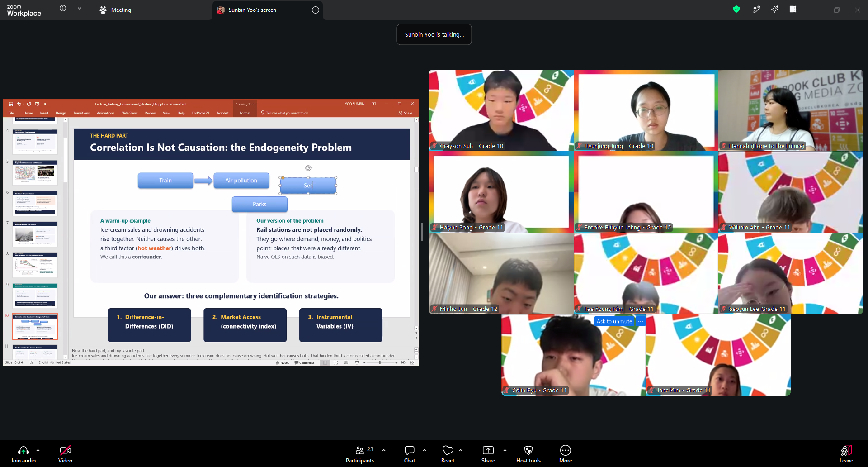This screenshot has height=467, width=868.
Task: Expand the Chat options chevron
Action: pyautogui.click(x=425, y=450)
